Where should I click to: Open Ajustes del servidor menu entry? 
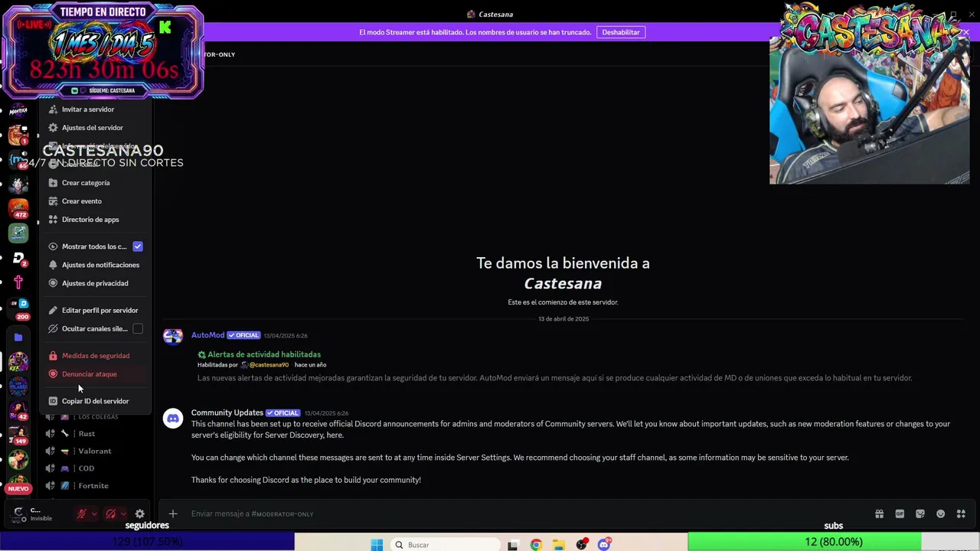tap(96, 128)
